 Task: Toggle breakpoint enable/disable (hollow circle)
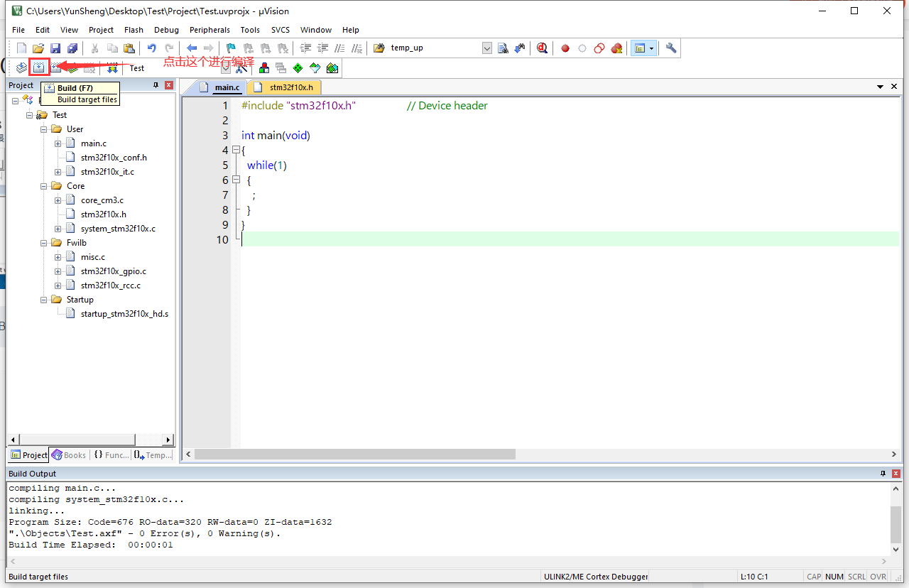pyautogui.click(x=582, y=48)
